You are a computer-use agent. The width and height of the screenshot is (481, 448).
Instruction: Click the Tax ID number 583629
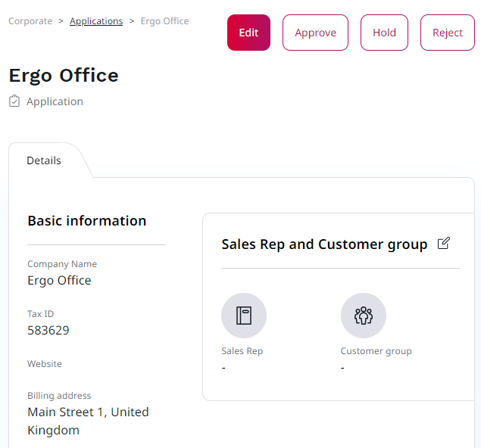pyautogui.click(x=48, y=330)
